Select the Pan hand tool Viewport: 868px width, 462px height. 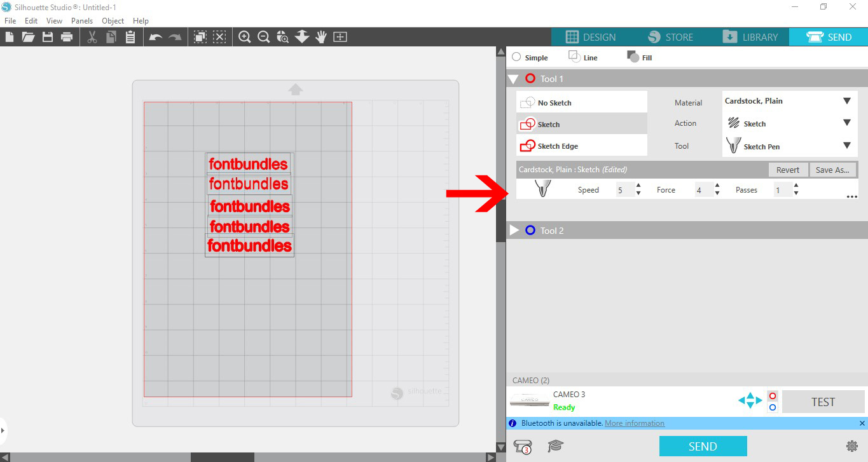(321, 37)
